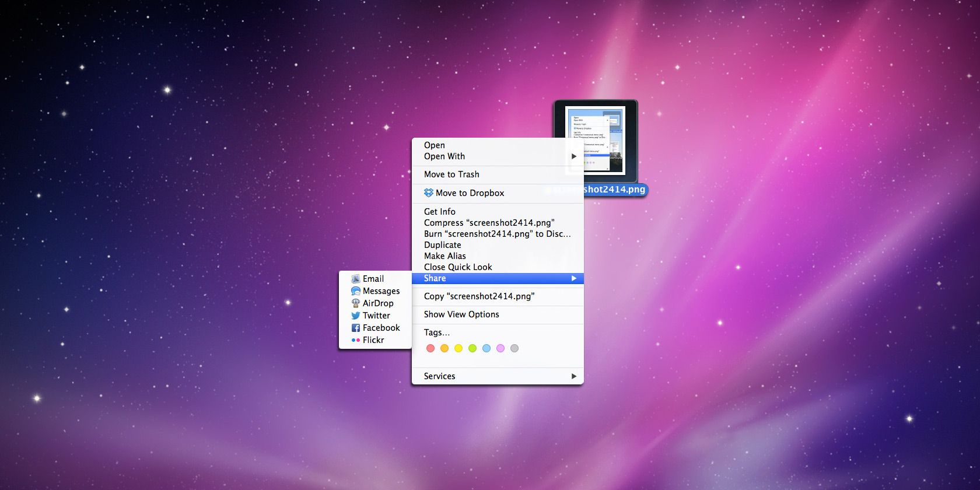This screenshot has height=490, width=980.
Task: Apply the purple tag color
Action: [501, 348]
